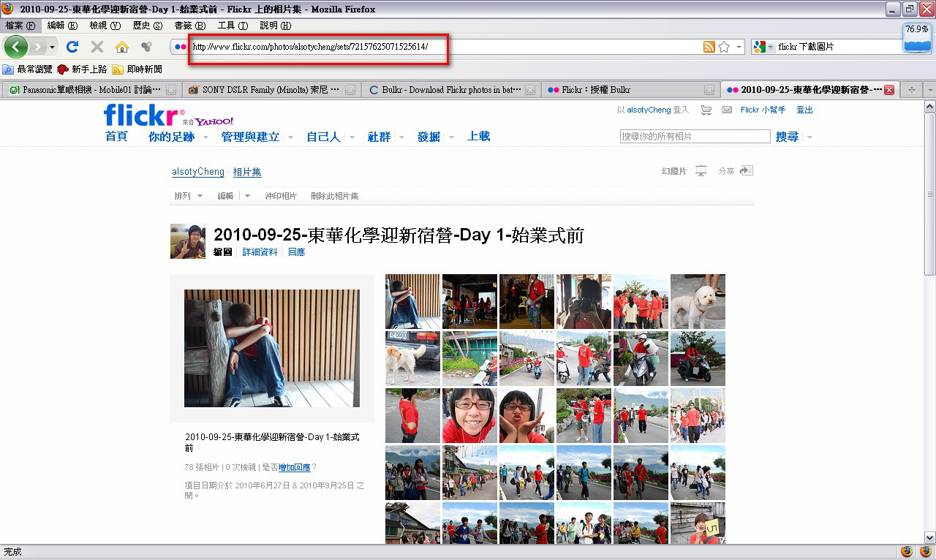This screenshot has width=936, height=560.
Task: Expand the 你的足跡 menu arrow
Action: 205,137
